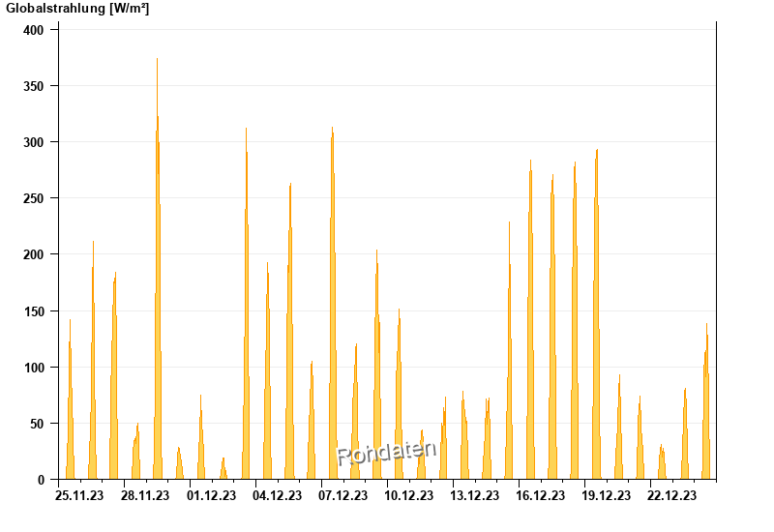Select the 07.12.23 date label
774x532 pixels.
pos(343,496)
